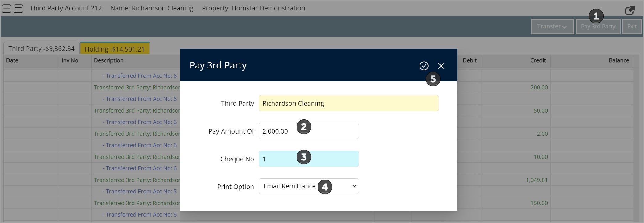644x223 pixels.
Task: Open the Transfer dropdown button
Action: (552, 27)
